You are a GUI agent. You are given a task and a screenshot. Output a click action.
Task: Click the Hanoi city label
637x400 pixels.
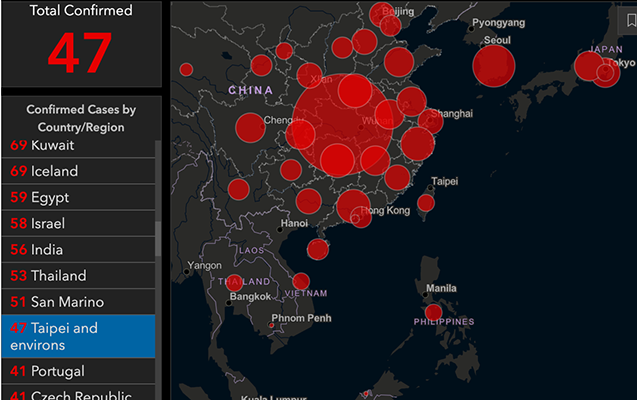(295, 223)
